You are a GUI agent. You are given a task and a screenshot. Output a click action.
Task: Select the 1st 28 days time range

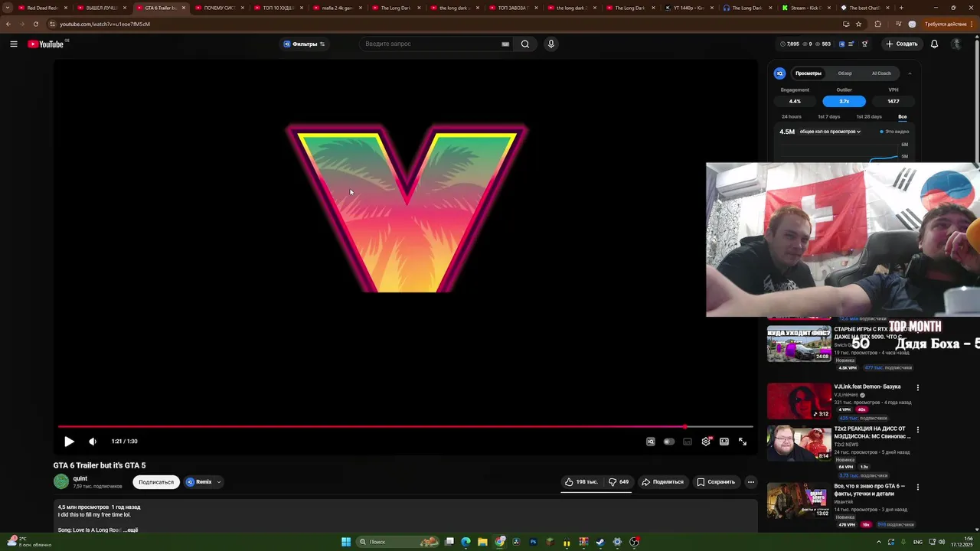click(869, 117)
